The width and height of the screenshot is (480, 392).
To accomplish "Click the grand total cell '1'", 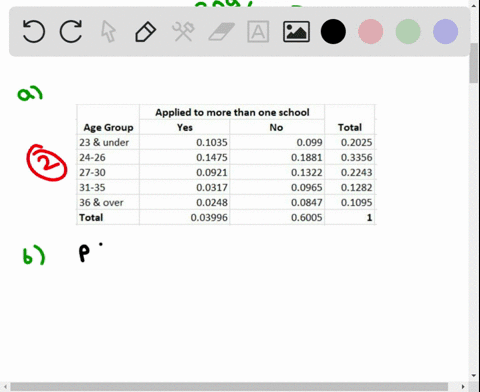I will click(x=369, y=217).
